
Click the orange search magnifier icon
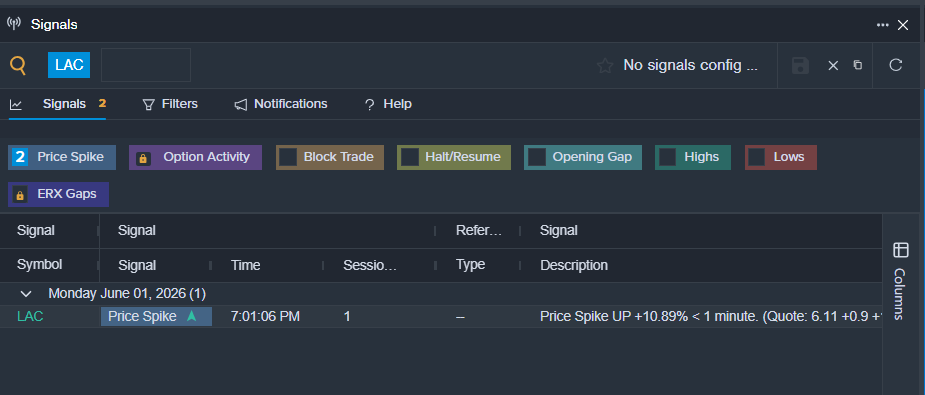[x=18, y=65]
